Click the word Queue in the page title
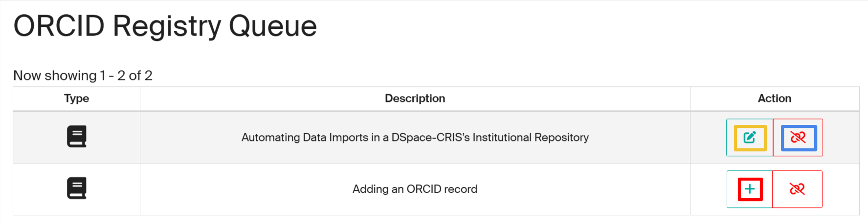 [272, 26]
